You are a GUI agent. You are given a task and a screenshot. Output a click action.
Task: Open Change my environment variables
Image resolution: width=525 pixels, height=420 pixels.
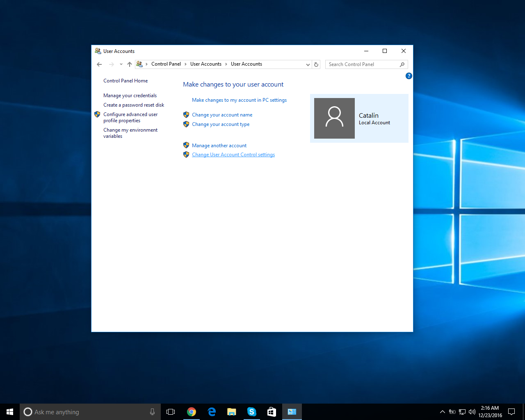tap(130, 133)
